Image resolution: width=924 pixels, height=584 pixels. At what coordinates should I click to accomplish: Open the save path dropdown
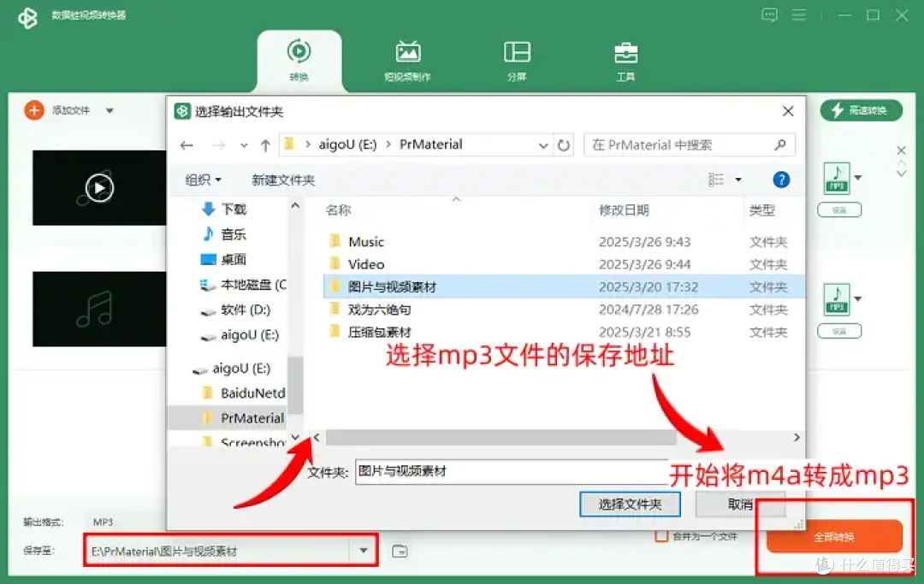pos(363,551)
